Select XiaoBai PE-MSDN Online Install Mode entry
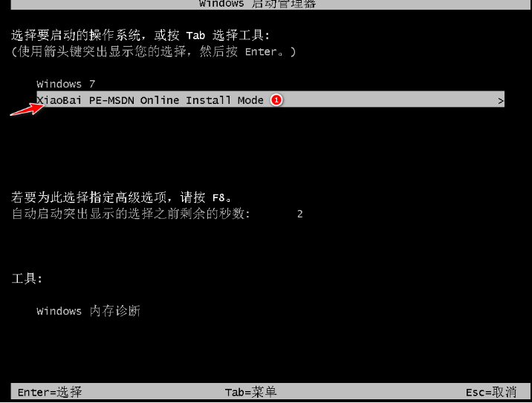The width and height of the screenshot is (532, 403). [270, 99]
